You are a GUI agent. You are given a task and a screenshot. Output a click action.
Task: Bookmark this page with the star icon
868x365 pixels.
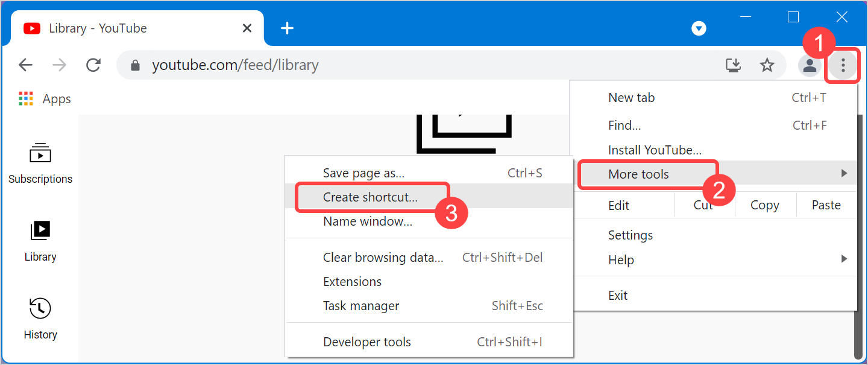point(767,65)
